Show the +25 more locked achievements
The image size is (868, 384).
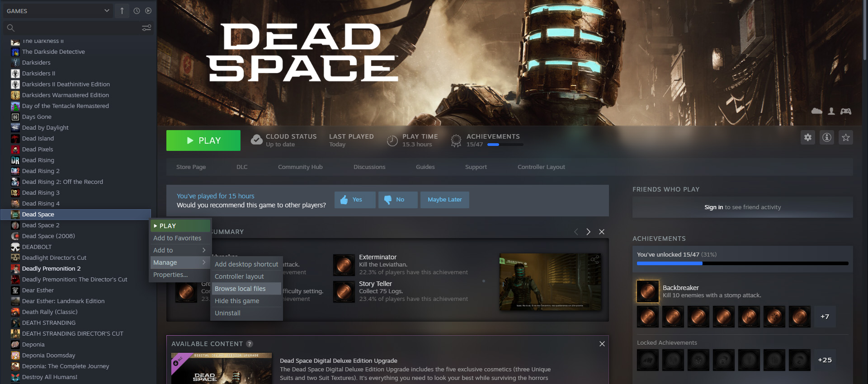[825, 360]
